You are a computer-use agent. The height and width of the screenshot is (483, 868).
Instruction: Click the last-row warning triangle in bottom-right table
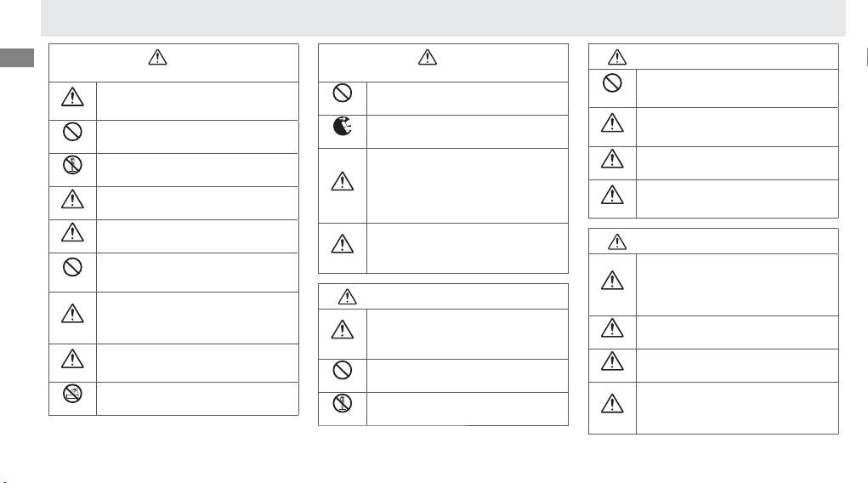[x=612, y=403]
